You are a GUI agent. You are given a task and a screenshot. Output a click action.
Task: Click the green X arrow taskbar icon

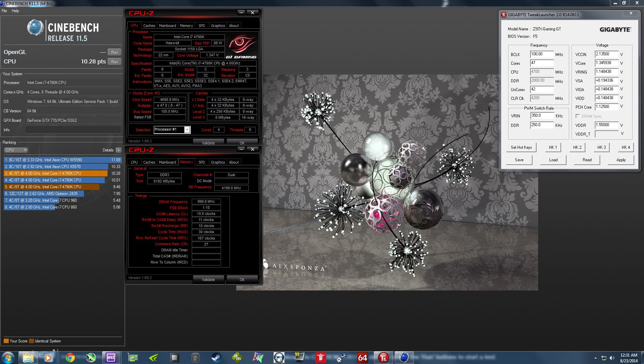click(x=91, y=358)
